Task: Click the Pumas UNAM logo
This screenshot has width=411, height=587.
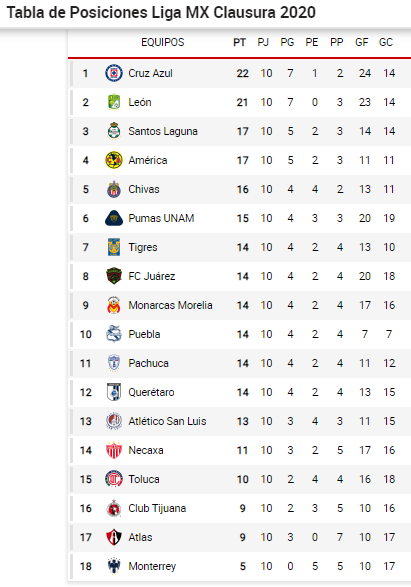Action: pyautogui.click(x=114, y=218)
